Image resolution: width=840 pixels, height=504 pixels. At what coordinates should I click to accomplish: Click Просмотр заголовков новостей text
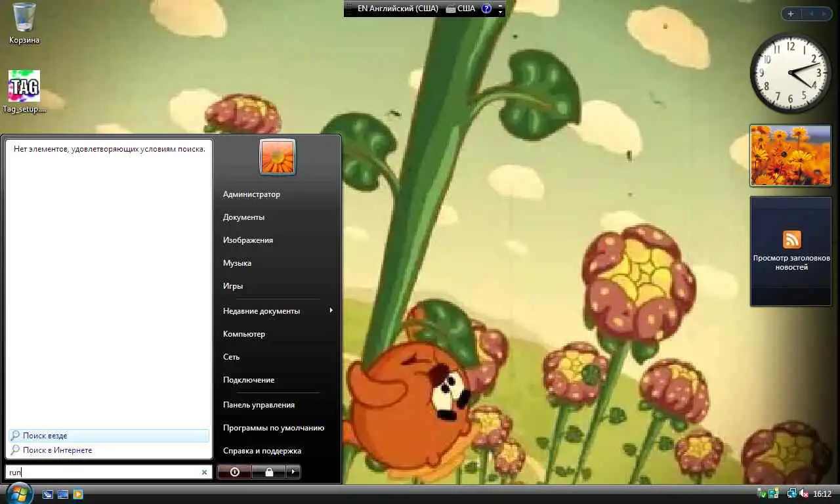tap(791, 262)
